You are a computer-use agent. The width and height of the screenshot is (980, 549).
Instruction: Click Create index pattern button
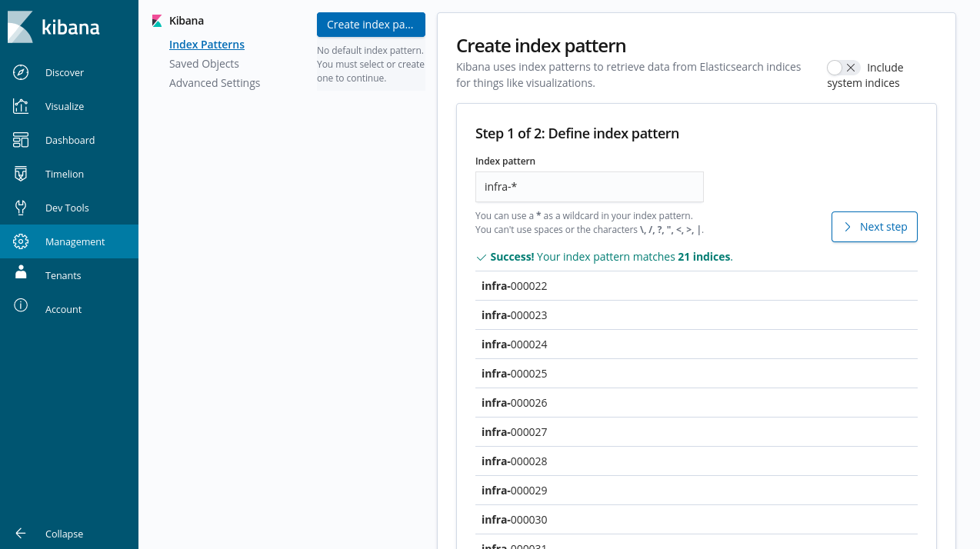(371, 25)
